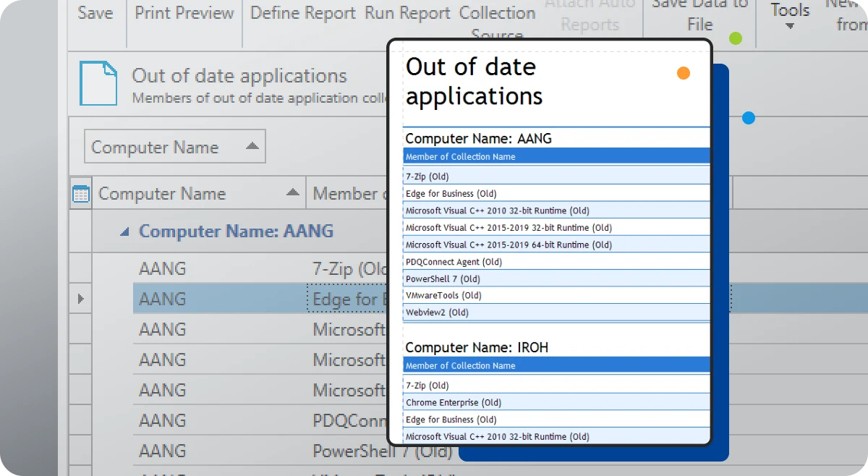Screen dimensions: 868x476
Task: Click 'Chrome Enterprise (Old)' in report preview
Action: pos(454,402)
